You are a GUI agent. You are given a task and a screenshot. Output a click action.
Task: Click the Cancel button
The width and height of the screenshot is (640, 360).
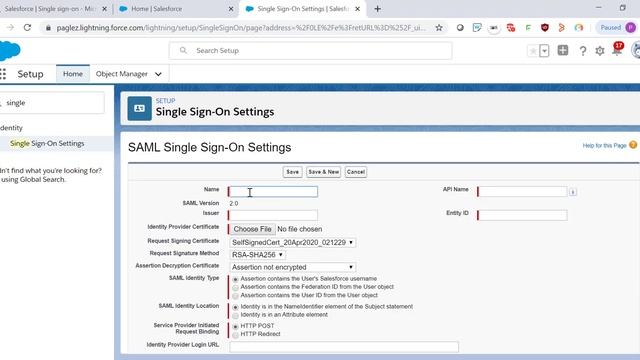356,172
